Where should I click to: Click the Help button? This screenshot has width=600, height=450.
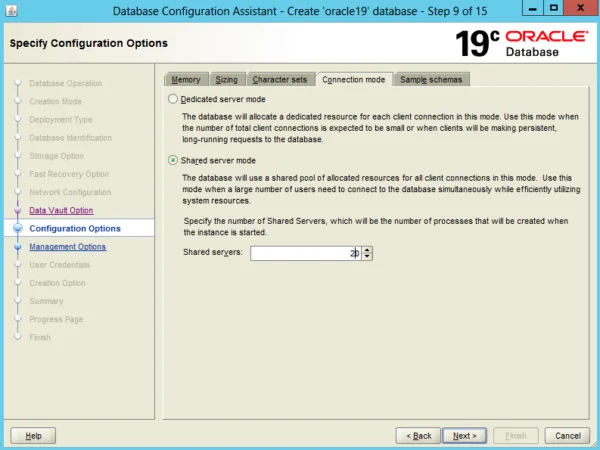(x=33, y=436)
